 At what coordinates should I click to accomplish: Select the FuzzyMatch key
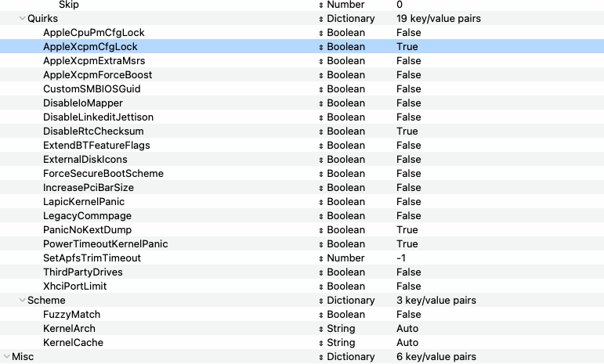[71, 315]
